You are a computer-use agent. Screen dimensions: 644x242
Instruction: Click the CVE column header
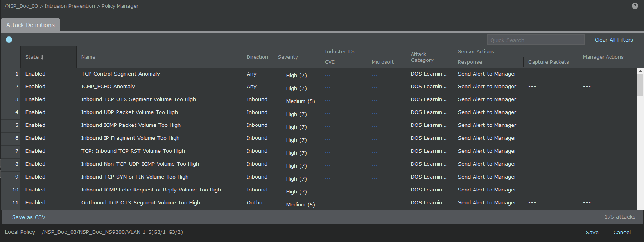click(x=343, y=62)
